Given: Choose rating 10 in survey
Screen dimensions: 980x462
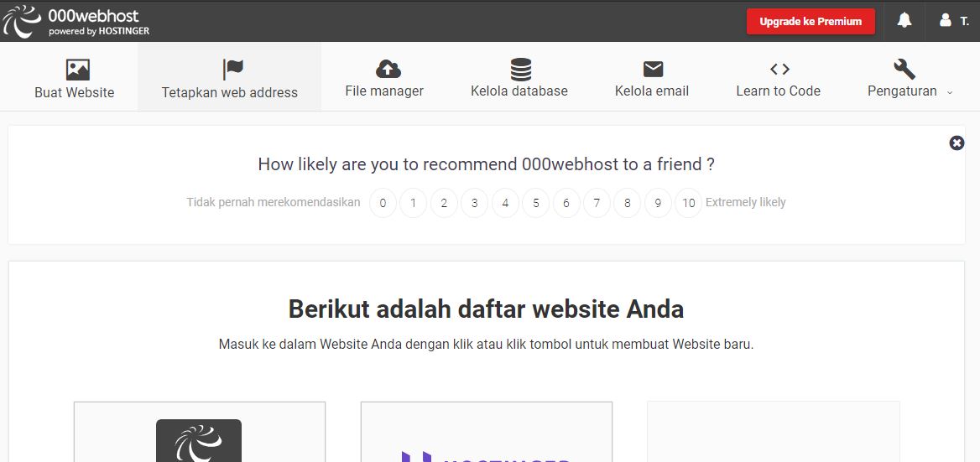Looking at the screenshot, I should coord(689,203).
